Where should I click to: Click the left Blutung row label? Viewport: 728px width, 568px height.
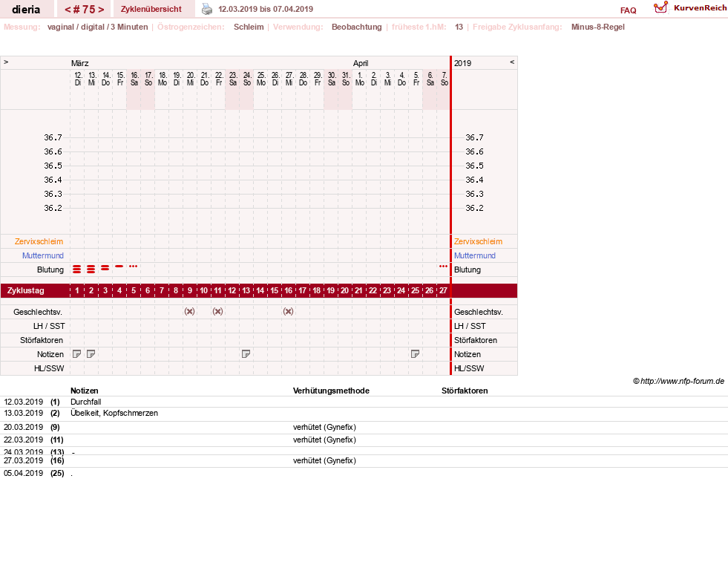pos(50,270)
